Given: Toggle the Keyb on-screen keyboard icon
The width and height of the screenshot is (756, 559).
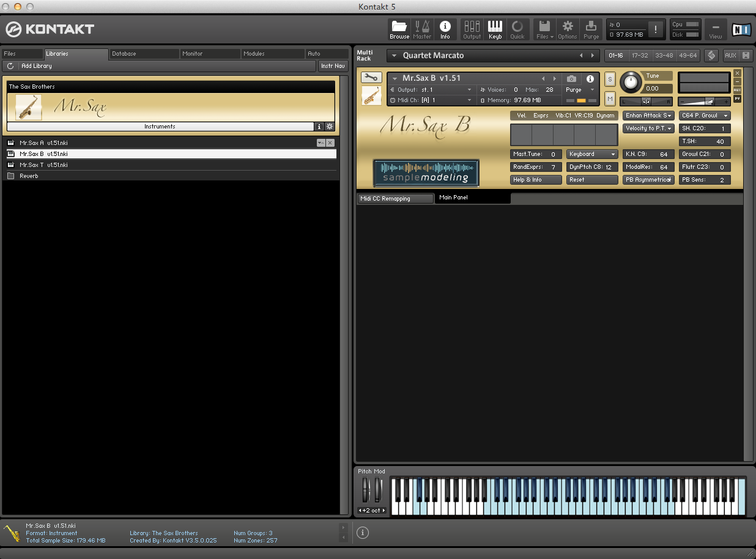Looking at the screenshot, I should click(495, 29).
